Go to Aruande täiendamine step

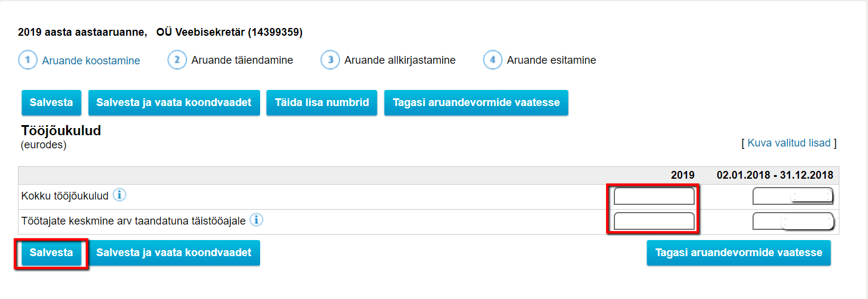242,60
